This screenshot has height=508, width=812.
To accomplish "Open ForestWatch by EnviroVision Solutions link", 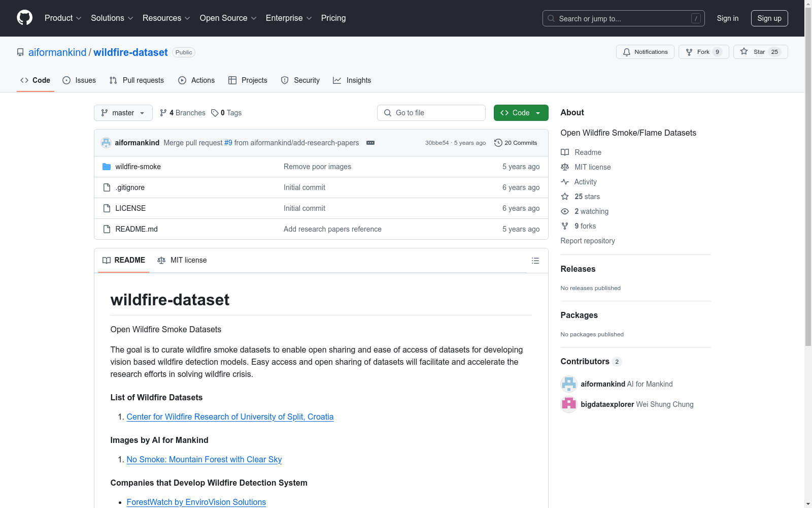I will coord(196,502).
